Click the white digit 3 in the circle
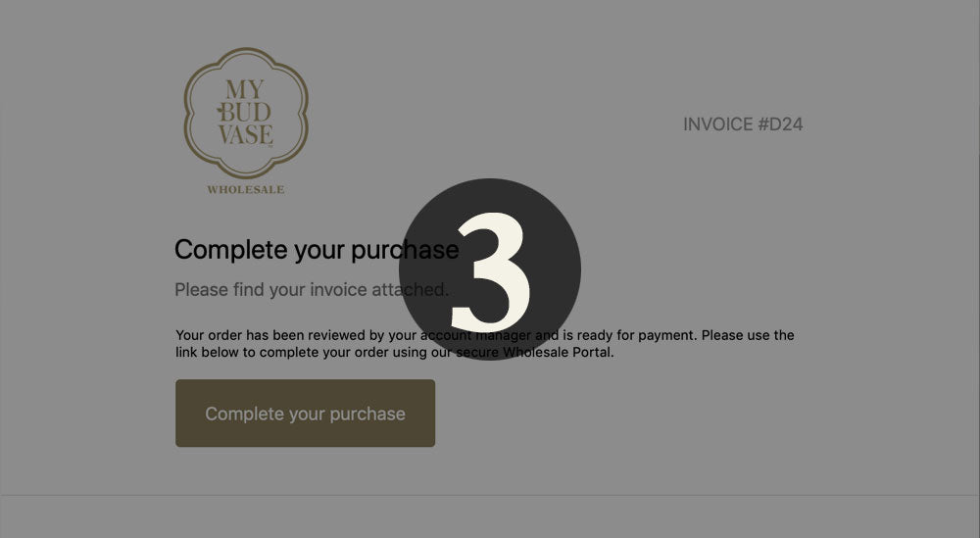 pyautogui.click(x=491, y=271)
